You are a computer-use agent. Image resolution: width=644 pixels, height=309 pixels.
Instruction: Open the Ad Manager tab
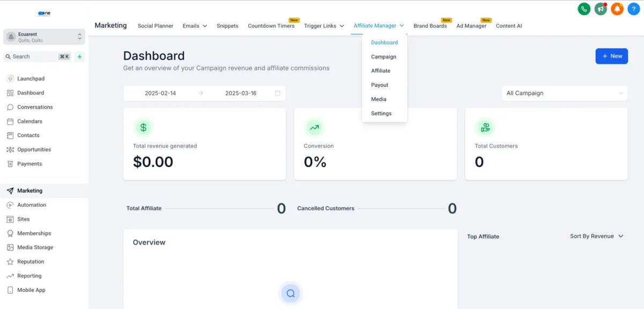pos(471,26)
